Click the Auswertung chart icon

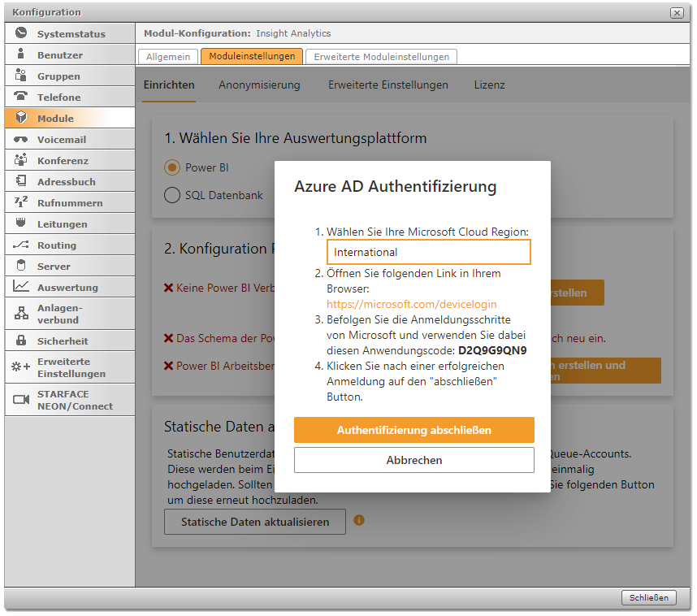[21, 287]
